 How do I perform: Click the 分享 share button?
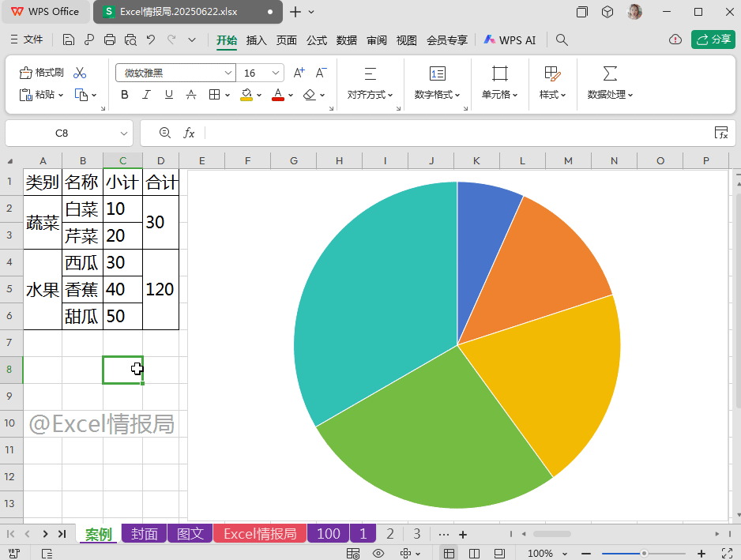[x=713, y=39]
